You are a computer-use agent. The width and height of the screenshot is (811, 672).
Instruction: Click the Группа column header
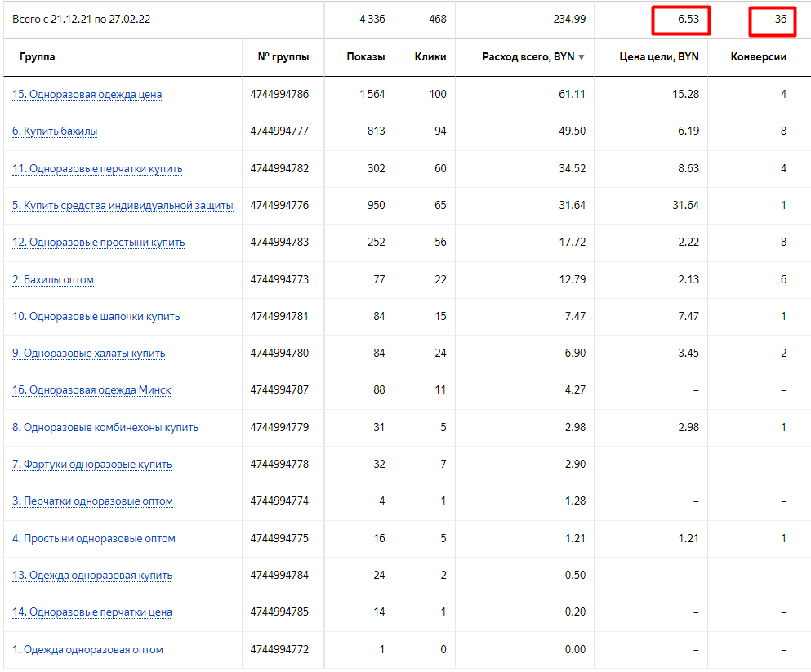38,57
